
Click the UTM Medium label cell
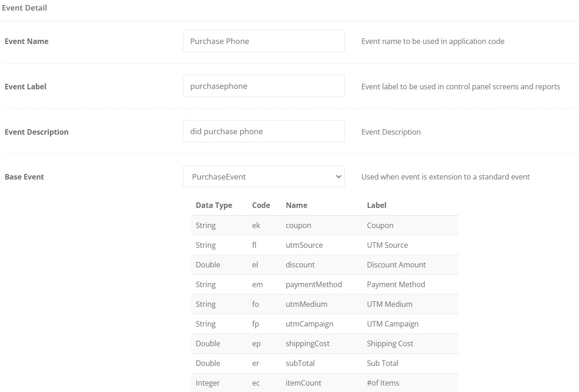coord(389,304)
